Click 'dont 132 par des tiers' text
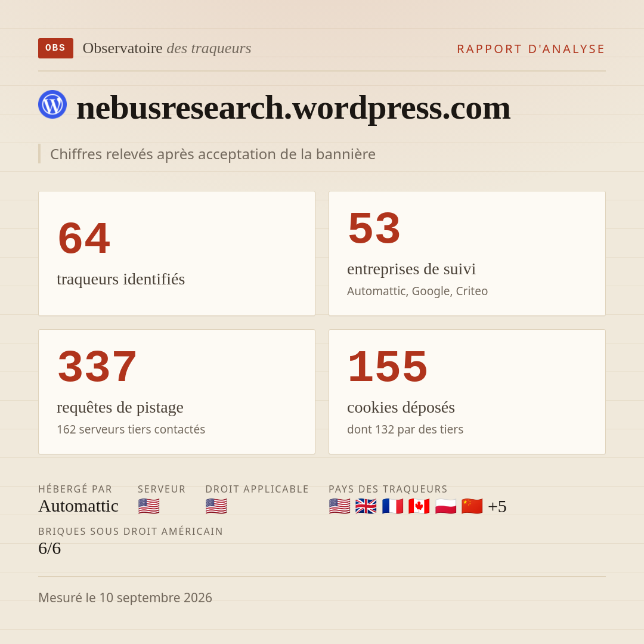This screenshot has width=644, height=644. click(x=405, y=429)
